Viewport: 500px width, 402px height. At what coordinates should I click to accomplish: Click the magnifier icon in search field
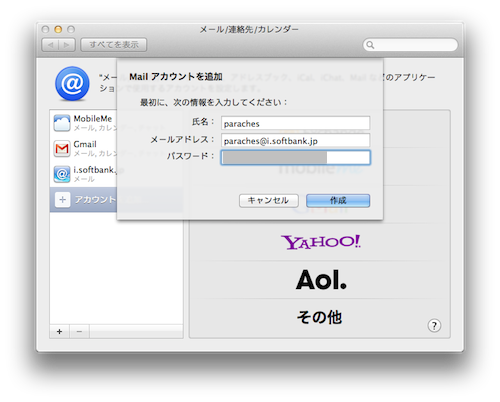pyautogui.click(x=370, y=45)
